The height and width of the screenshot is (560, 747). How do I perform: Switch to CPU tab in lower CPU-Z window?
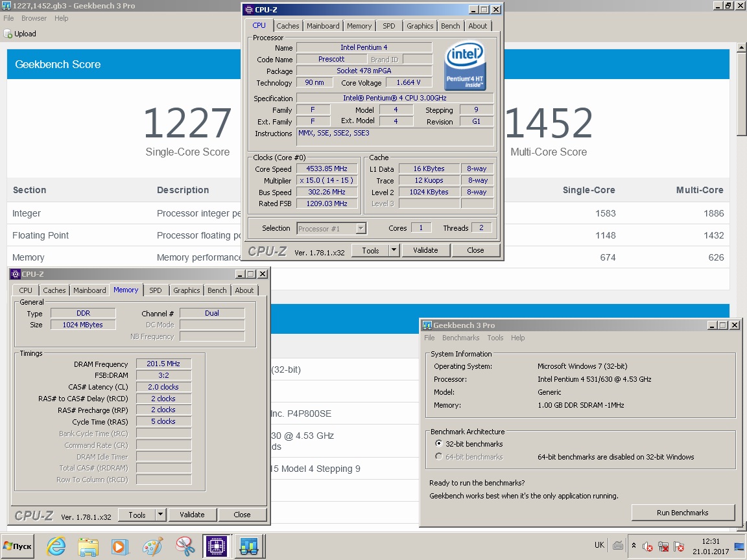26,290
